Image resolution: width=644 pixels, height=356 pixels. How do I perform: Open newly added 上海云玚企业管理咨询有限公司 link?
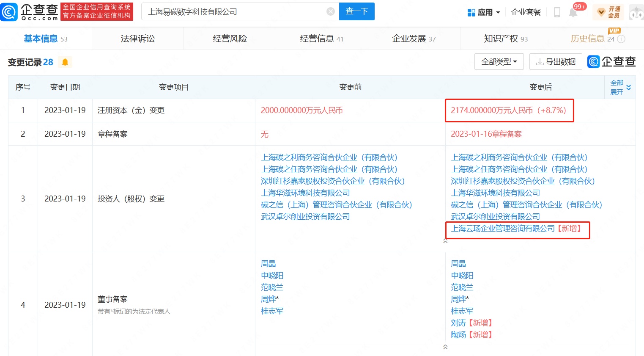click(503, 229)
